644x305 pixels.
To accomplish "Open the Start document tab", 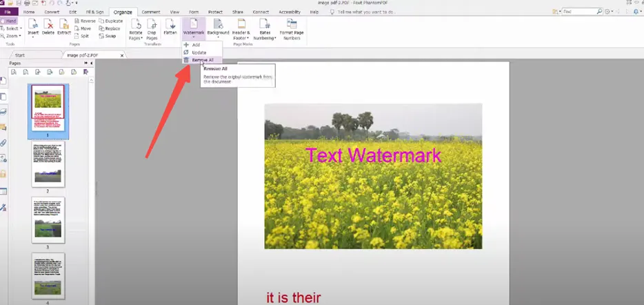I will 20,55.
